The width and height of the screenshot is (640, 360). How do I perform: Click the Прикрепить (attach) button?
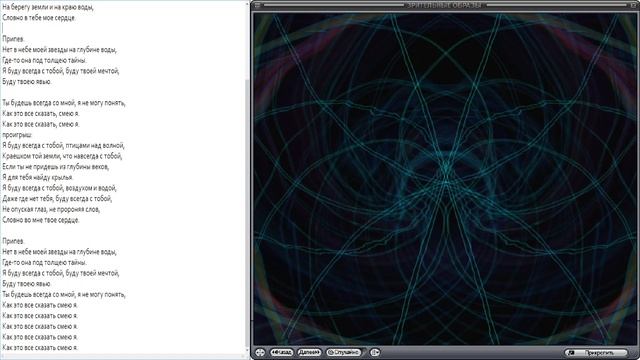click(596, 353)
